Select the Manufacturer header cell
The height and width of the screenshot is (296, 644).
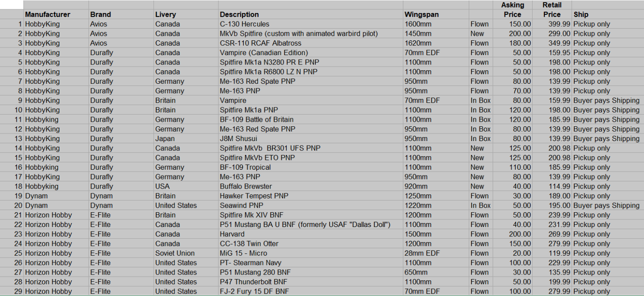pos(56,14)
